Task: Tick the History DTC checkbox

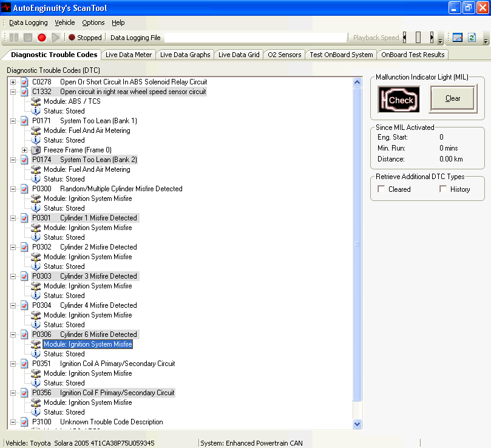Action: click(443, 189)
